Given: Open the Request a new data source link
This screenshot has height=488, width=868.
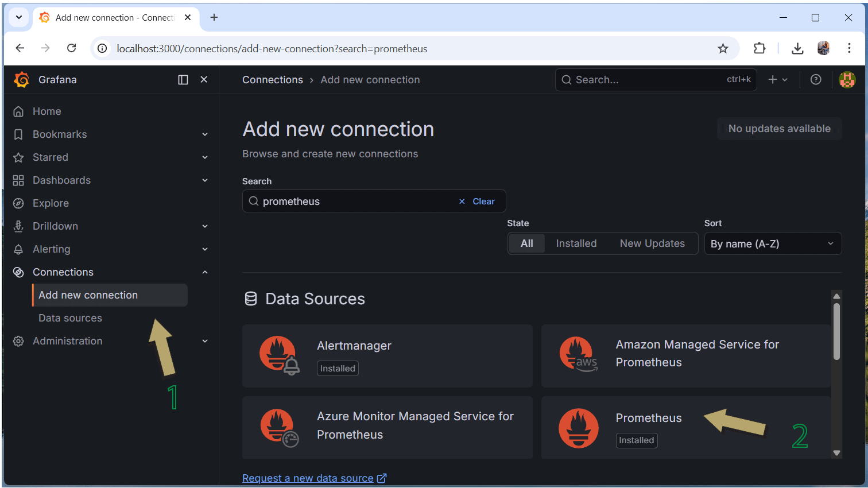Looking at the screenshot, I should tap(309, 478).
